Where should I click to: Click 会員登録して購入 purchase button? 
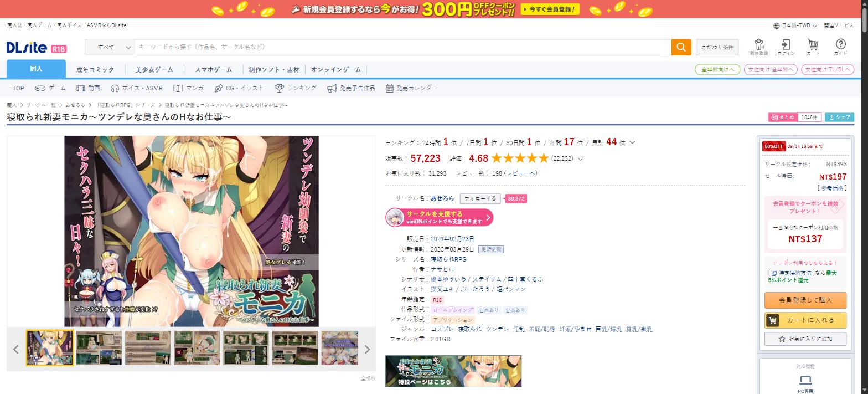[805, 300]
